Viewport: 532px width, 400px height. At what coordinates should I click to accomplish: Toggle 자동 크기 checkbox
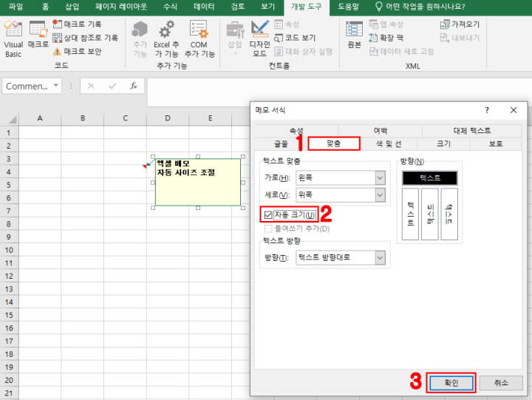click(x=268, y=215)
